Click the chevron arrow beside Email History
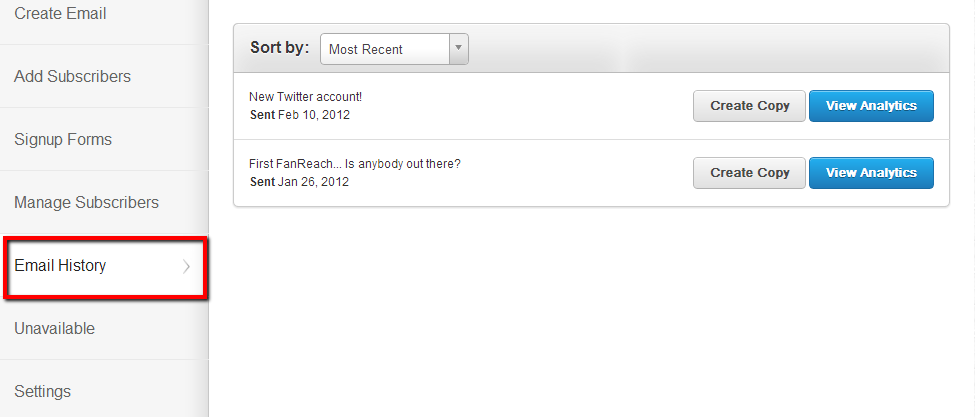Screen dimensions: 975x417 point(187,267)
